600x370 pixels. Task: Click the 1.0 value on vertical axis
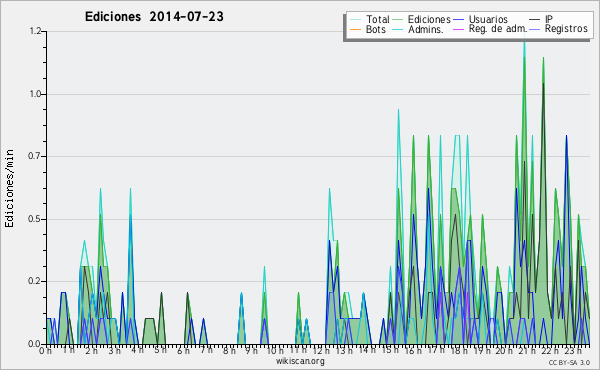pyautogui.click(x=35, y=94)
